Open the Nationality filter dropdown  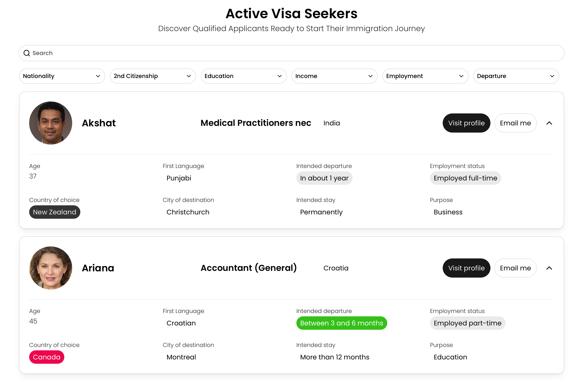point(62,76)
